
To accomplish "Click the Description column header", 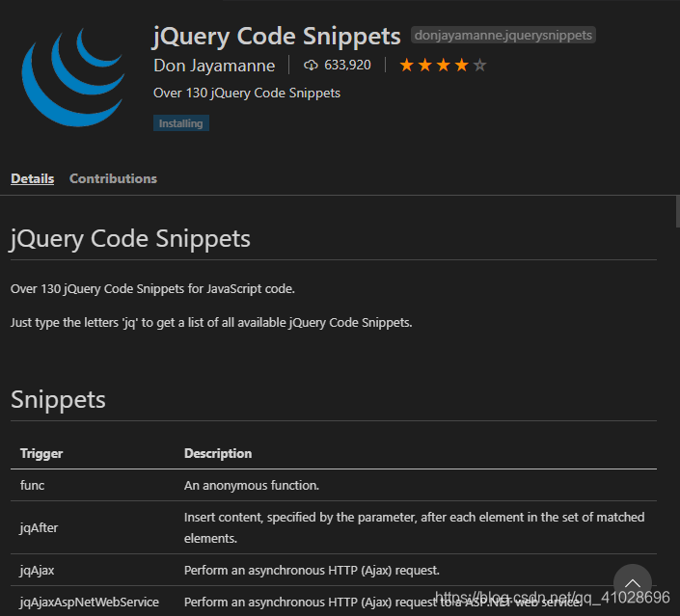I will (218, 453).
